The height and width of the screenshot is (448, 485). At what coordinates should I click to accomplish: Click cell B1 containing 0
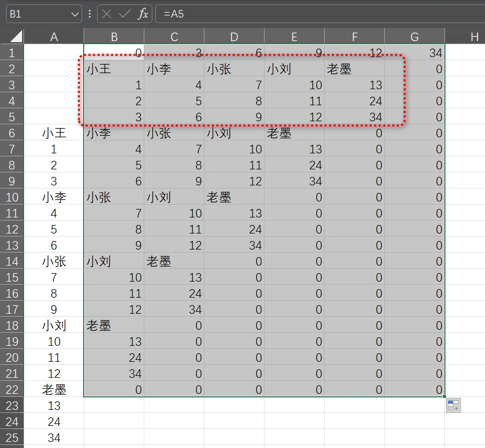pos(114,53)
